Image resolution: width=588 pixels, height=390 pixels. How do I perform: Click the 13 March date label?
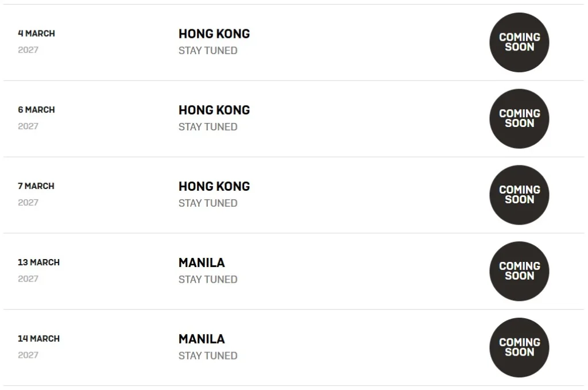pos(38,262)
